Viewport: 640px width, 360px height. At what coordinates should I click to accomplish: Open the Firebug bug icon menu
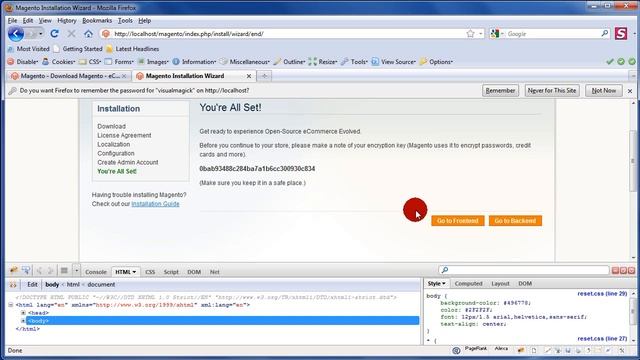coord(13,271)
